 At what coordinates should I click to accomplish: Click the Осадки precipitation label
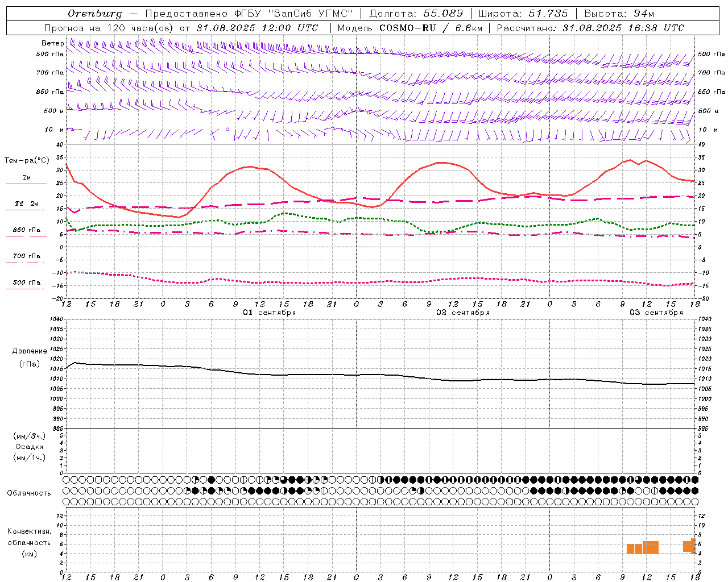[x=30, y=447]
